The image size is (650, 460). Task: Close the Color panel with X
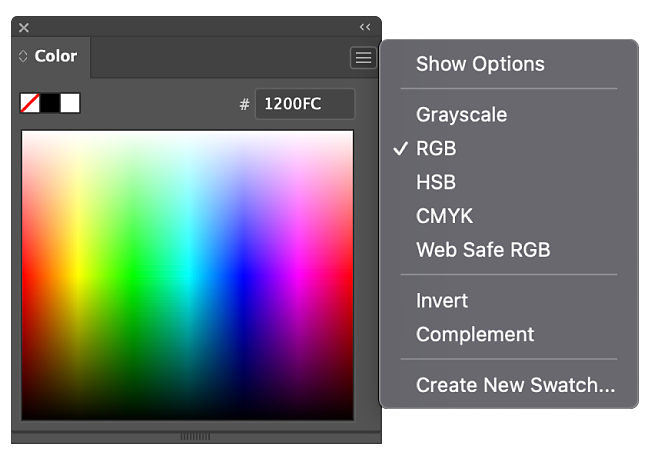pyautogui.click(x=24, y=27)
